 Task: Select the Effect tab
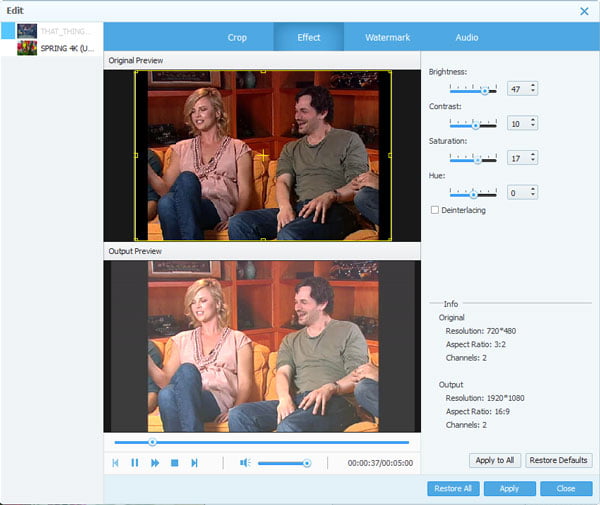tap(308, 37)
